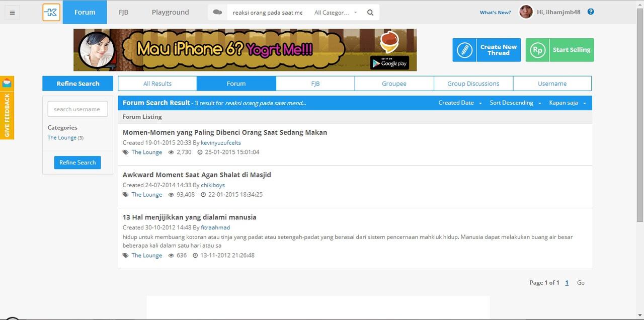The height and width of the screenshot is (320, 644).
Task: Open the ilhamjmb48 profile avatar
Action: (526, 12)
